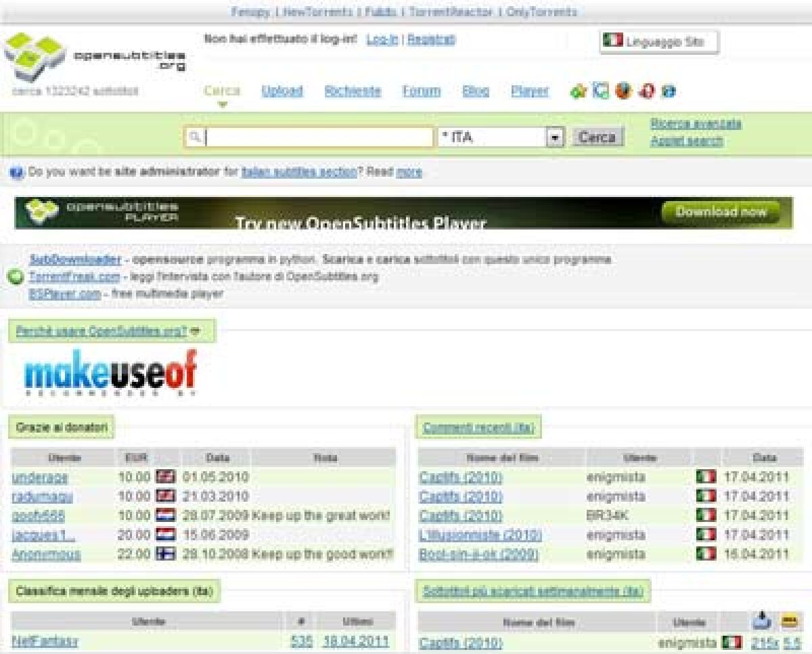Click the 'more' link after Read
812x654 pixels.
click(x=409, y=172)
